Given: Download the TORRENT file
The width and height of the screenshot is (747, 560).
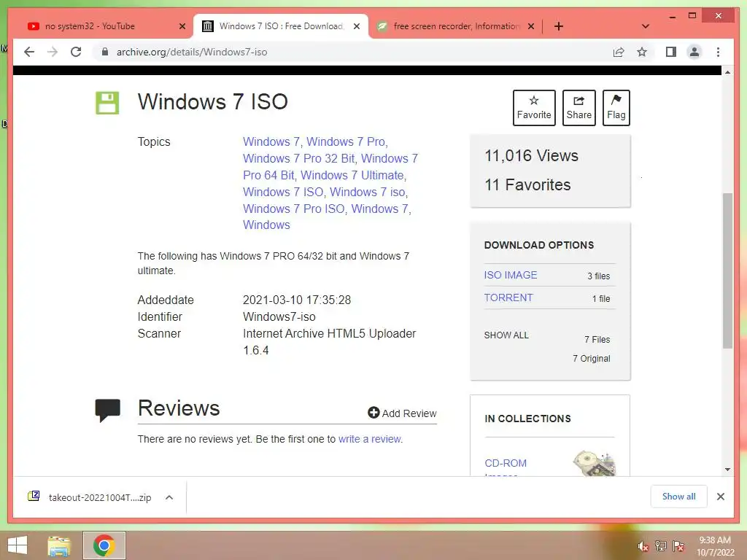Looking at the screenshot, I should click(508, 297).
